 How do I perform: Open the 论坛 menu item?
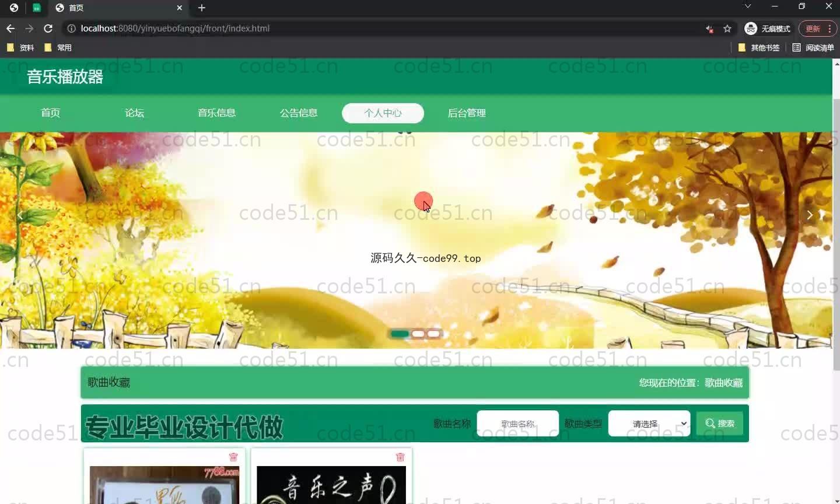pos(134,113)
